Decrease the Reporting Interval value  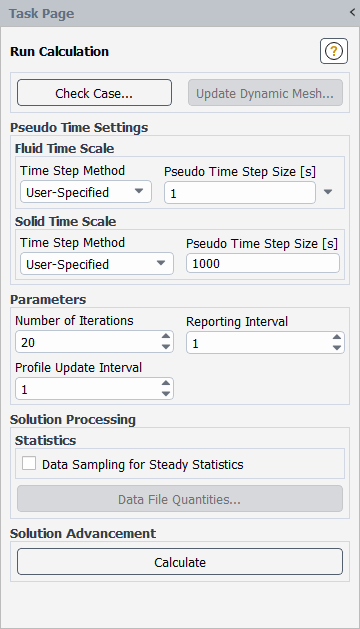tap(337, 348)
